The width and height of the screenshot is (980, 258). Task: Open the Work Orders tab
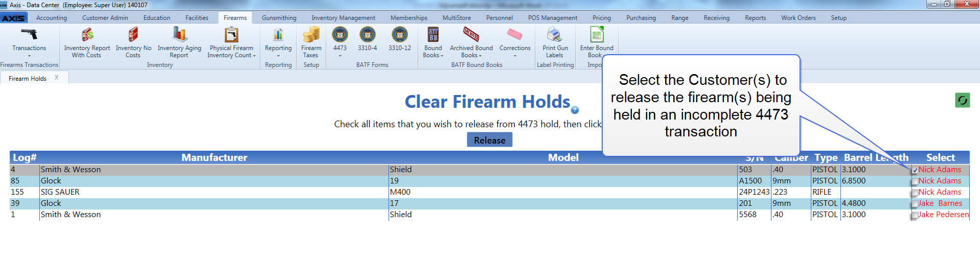[799, 18]
